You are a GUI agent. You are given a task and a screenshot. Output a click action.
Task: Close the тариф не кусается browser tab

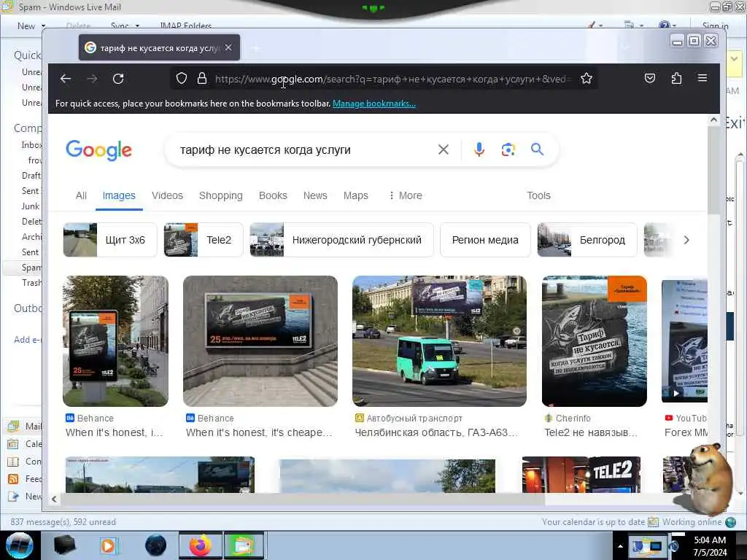[x=228, y=47]
